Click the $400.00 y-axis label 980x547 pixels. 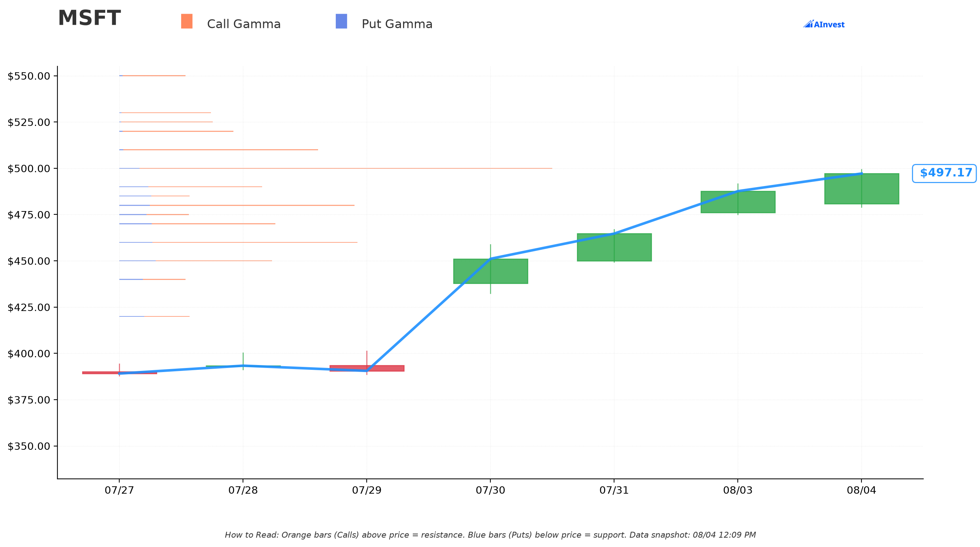[29, 354]
